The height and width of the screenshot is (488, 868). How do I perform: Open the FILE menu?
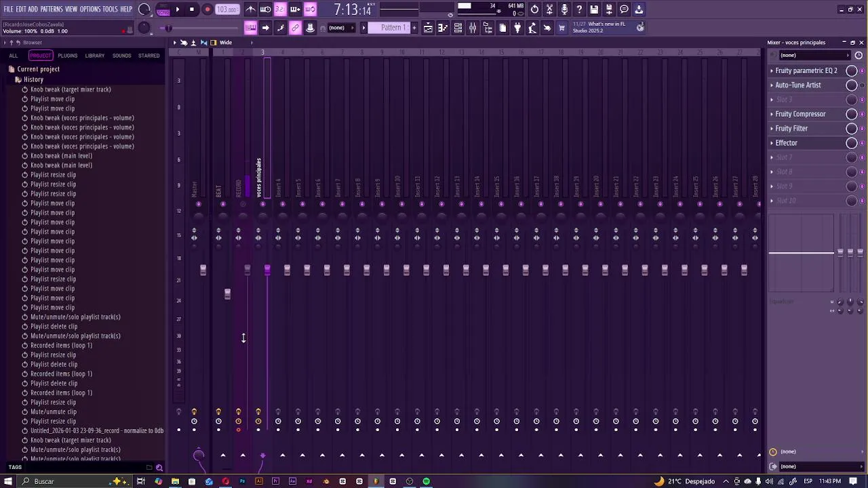8,9
